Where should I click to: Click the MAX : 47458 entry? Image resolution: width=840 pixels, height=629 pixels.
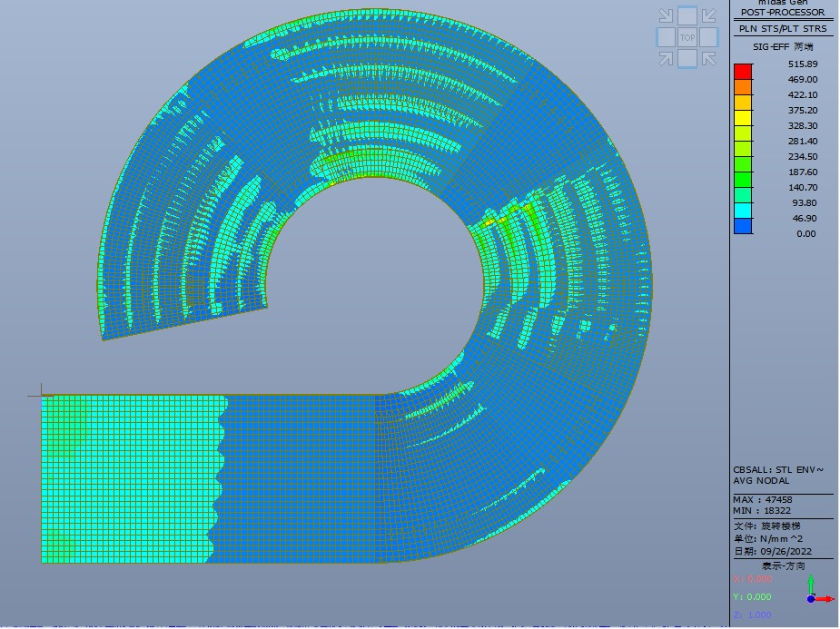(762, 500)
